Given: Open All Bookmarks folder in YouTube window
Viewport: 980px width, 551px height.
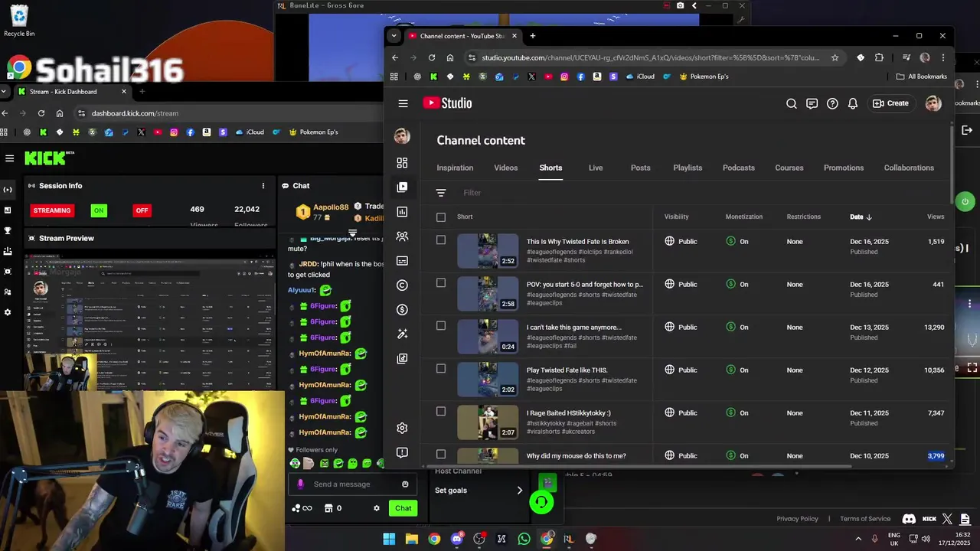Looking at the screenshot, I should [922, 77].
